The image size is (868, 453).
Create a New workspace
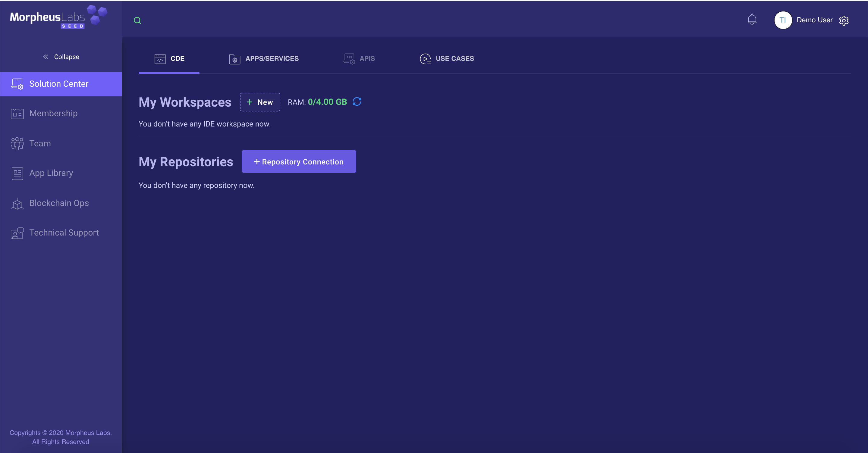(x=260, y=102)
